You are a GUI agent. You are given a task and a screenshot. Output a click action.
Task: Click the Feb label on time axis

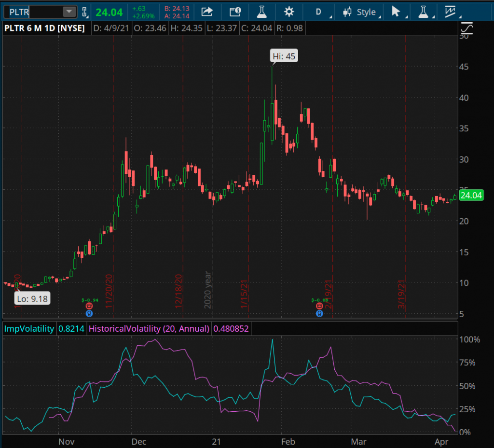[x=288, y=442]
